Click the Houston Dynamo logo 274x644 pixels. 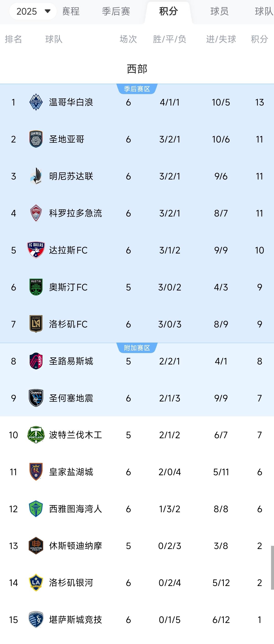pos(36,546)
